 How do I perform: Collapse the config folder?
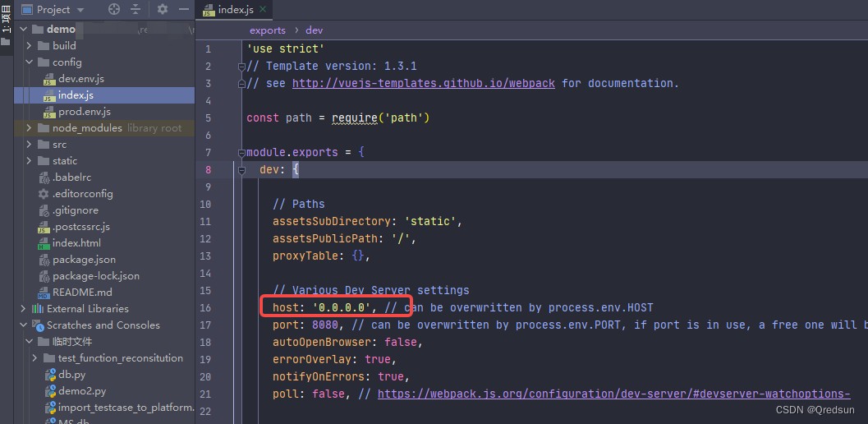pos(30,62)
